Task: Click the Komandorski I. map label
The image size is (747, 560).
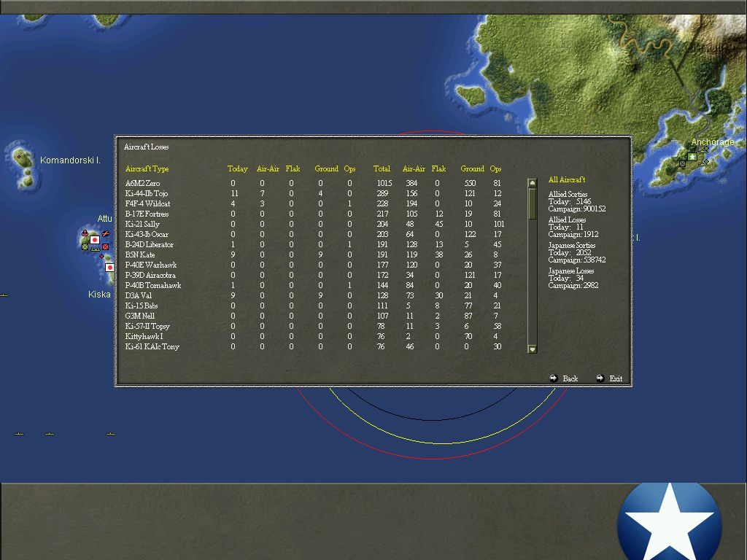Action: point(70,160)
